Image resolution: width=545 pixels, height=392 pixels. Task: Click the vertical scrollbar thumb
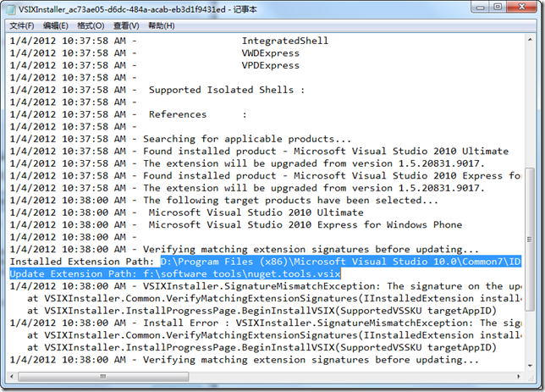(x=530, y=239)
